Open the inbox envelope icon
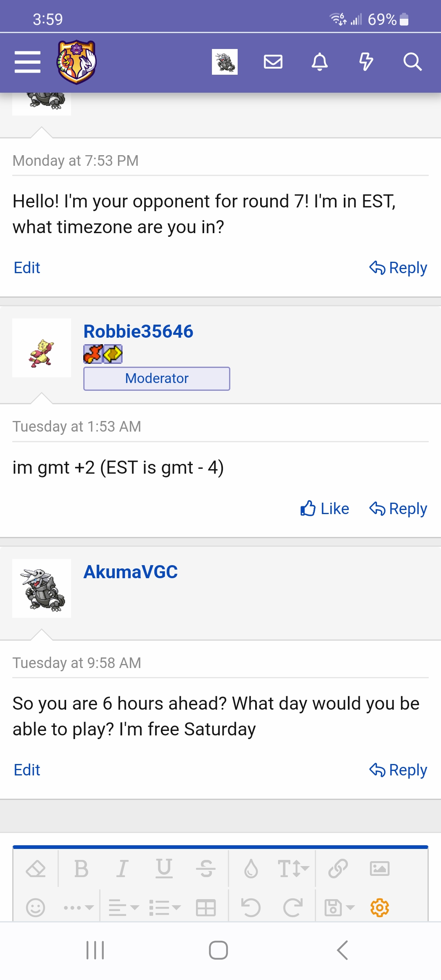 coord(273,62)
